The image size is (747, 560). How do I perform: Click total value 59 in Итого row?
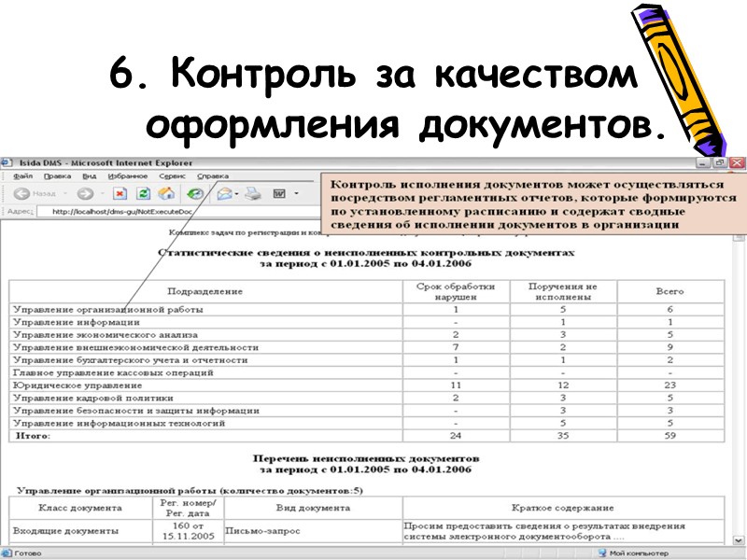670,436
